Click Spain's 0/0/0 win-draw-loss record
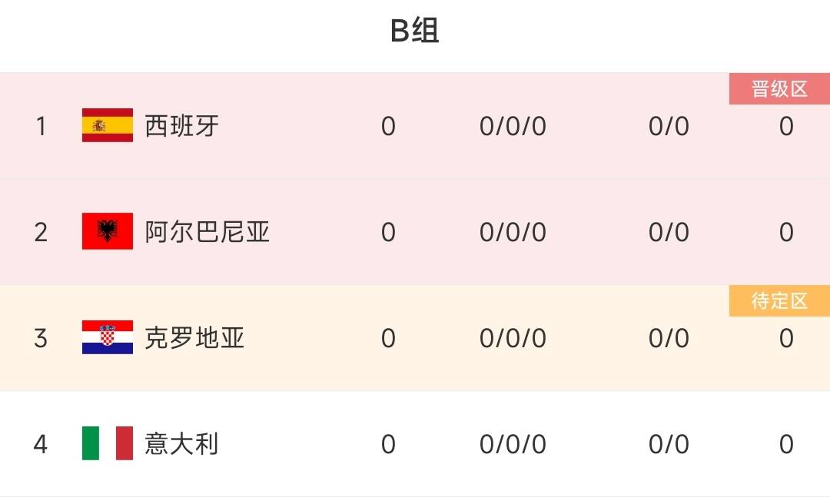830x504 pixels. coord(513,127)
